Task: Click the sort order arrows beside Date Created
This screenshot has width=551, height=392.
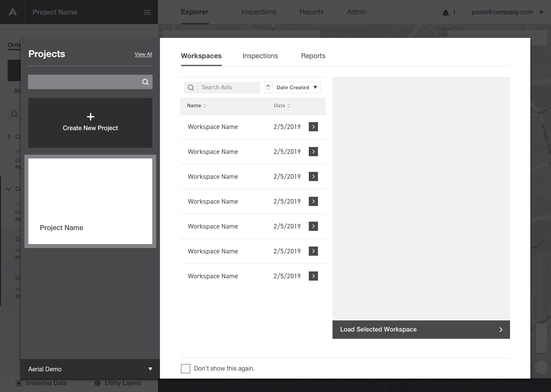Action: point(269,87)
